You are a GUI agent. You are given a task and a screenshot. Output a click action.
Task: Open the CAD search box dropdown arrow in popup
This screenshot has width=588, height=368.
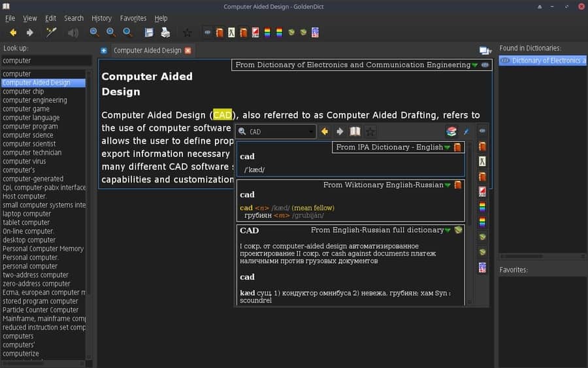click(311, 131)
